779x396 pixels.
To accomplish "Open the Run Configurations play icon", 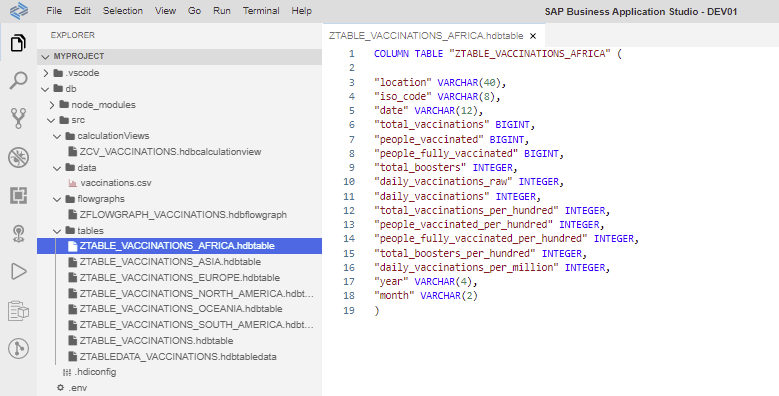I will click(x=18, y=271).
